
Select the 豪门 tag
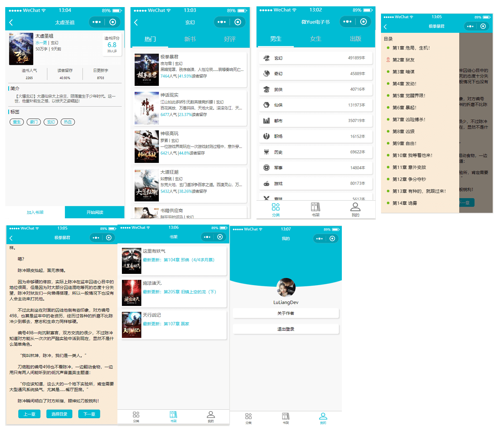click(34, 122)
